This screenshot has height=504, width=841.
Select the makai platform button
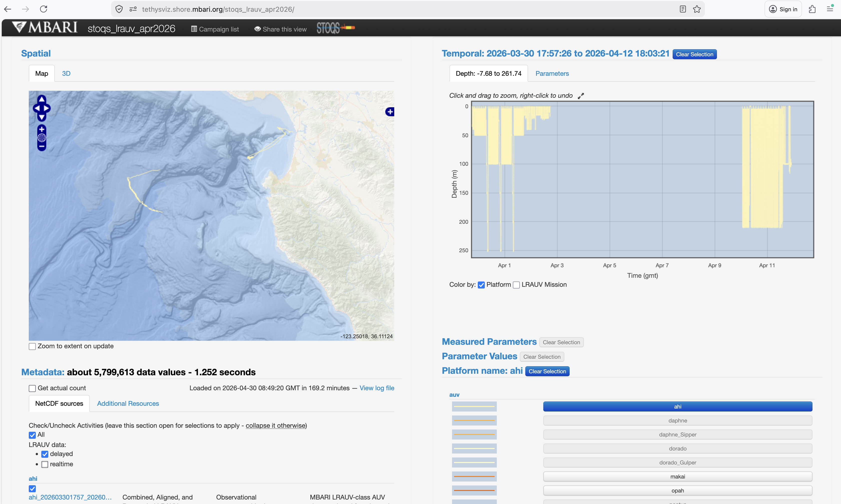(678, 476)
